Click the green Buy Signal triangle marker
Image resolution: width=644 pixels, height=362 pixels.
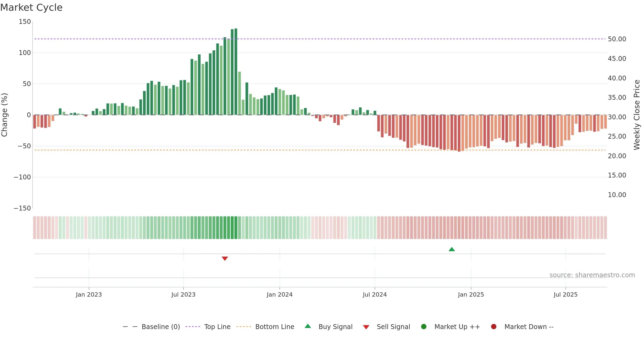click(x=452, y=249)
